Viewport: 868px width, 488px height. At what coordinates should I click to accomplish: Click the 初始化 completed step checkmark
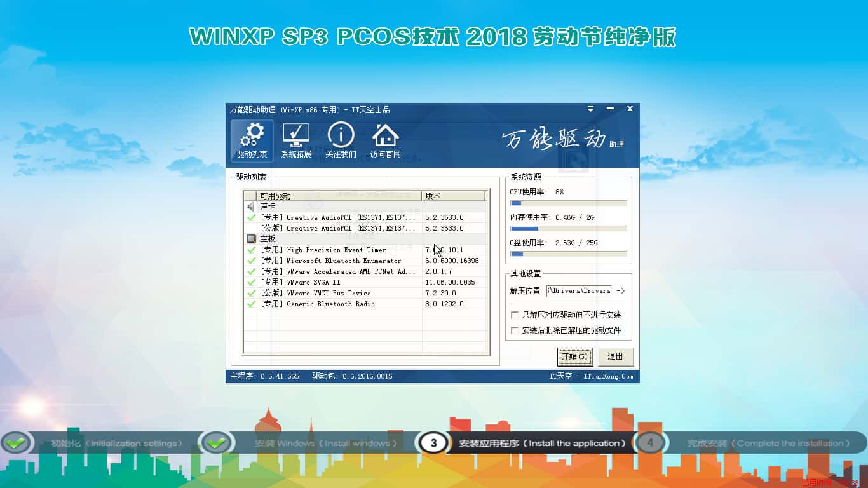(16, 442)
